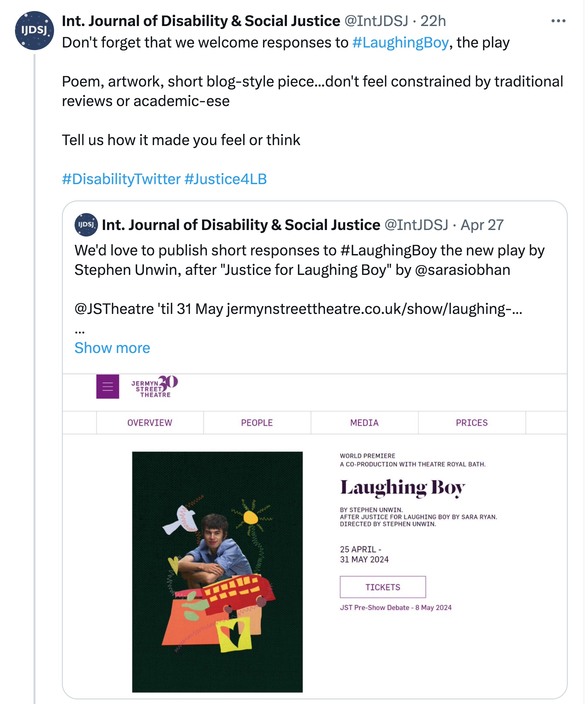Viewport: 588px width, 704px height.
Task: Click the 22h timestamp
Action: click(x=433, y=21)
